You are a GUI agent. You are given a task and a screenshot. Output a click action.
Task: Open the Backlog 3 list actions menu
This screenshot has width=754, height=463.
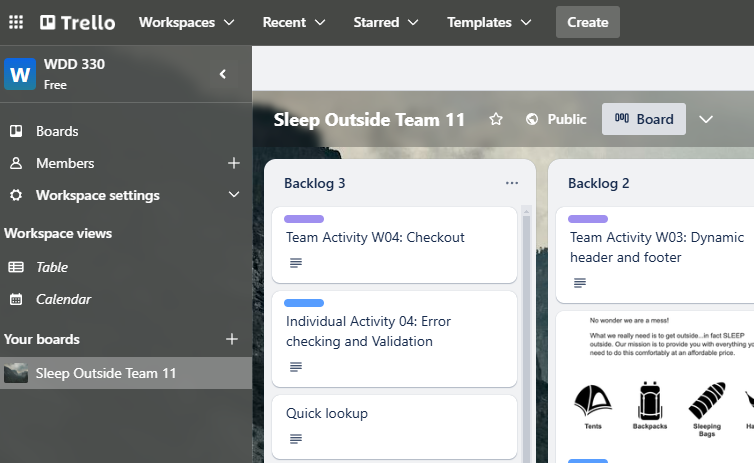(x=512, y=183)
